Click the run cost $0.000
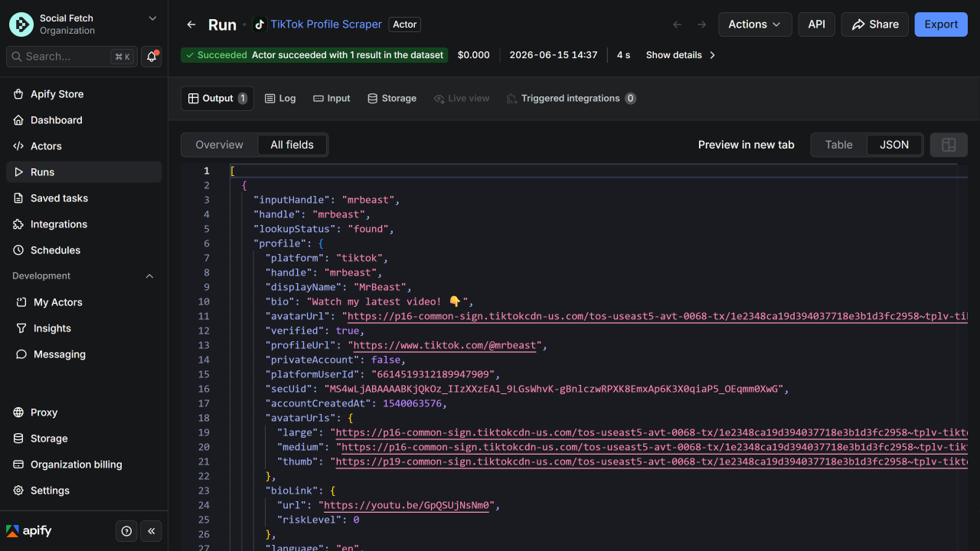The width and height of the screenshot is (980, 551). 474,55
